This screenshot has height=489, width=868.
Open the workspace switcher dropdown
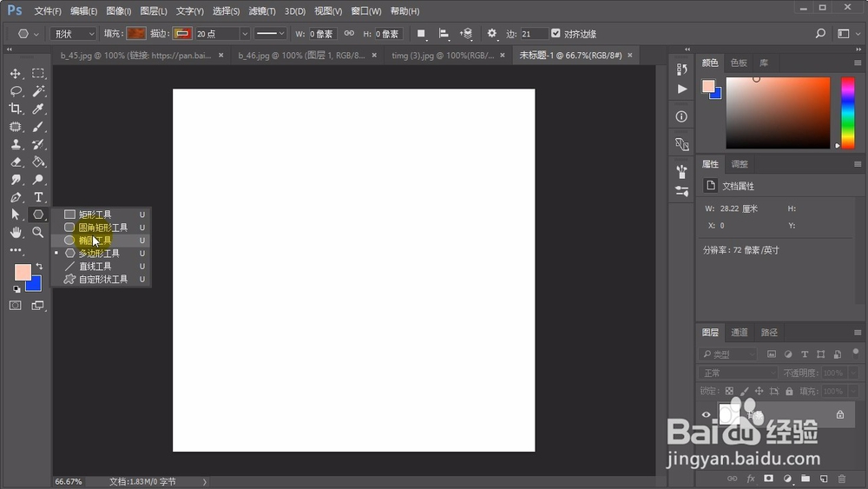[848, 34]
